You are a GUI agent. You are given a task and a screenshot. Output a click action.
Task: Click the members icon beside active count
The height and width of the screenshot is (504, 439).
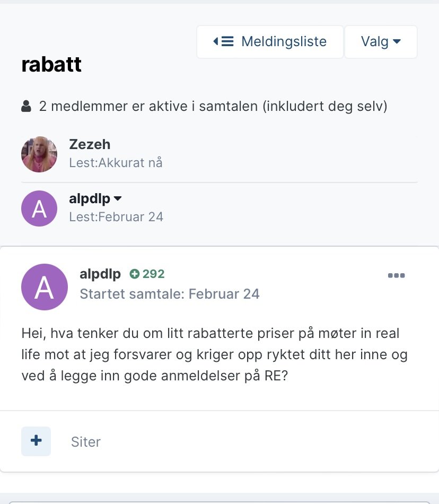click(x=26, y=107)
